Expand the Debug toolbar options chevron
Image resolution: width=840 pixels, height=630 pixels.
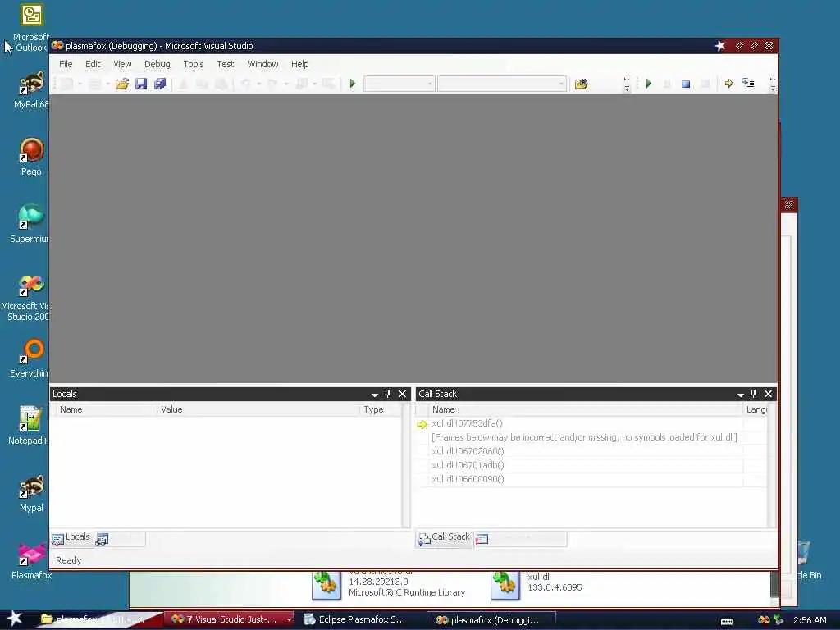[x=772, y=84]
